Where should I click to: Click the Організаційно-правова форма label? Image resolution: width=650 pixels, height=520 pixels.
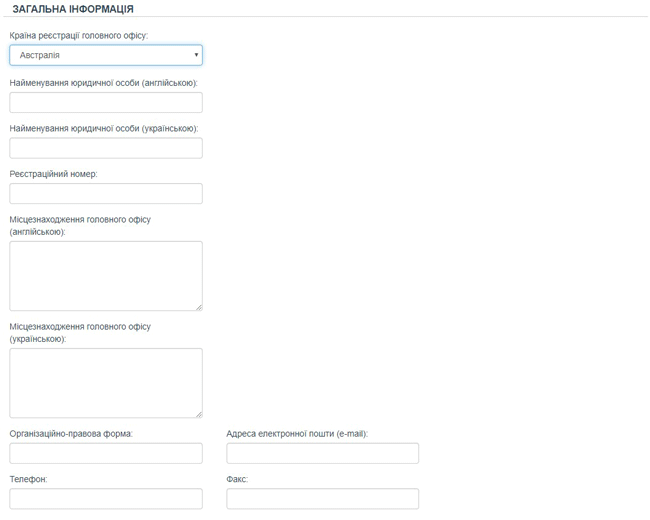coord(71,434)
